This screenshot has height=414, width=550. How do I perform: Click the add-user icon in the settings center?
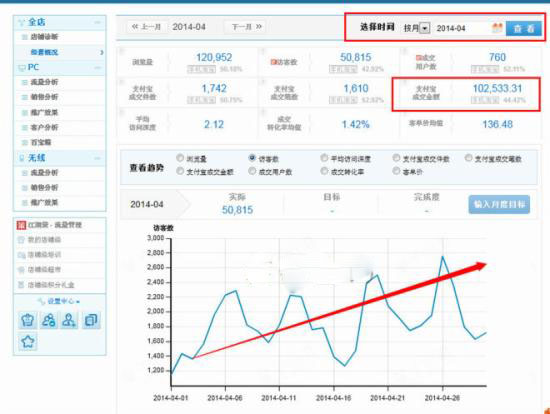coord(69,320)
